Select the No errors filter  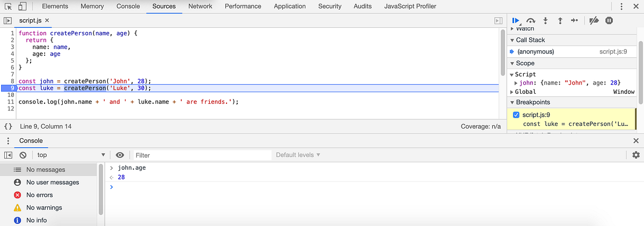tap(49, 195)
